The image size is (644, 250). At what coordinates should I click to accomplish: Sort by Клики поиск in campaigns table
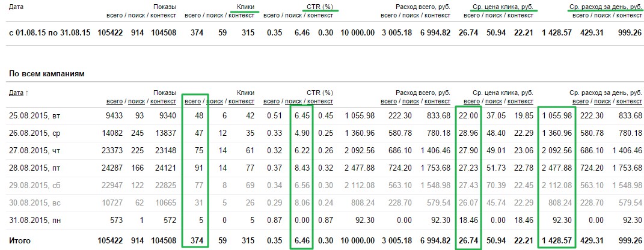tap(215, 102)
